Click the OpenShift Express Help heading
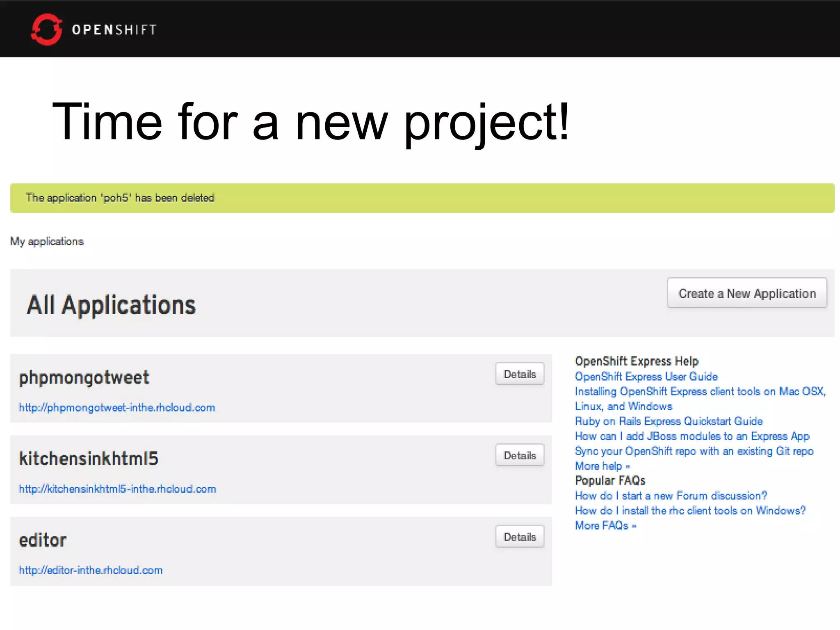This screenshot has width=840, height=630. tap(637, 361)
